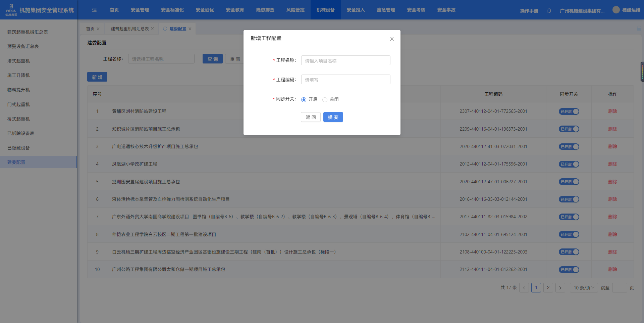Delete the 凤凰湖小学改扩建工程 row
The width and height of the screenshot is (644, 323).
612,164
